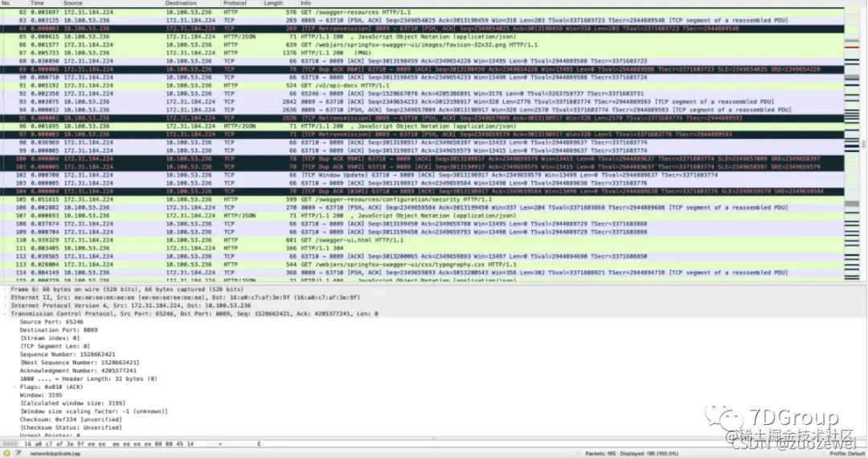Screen dimensions: 868x458
Task: Open the Profile: Default selector
Action: [847, 453]
